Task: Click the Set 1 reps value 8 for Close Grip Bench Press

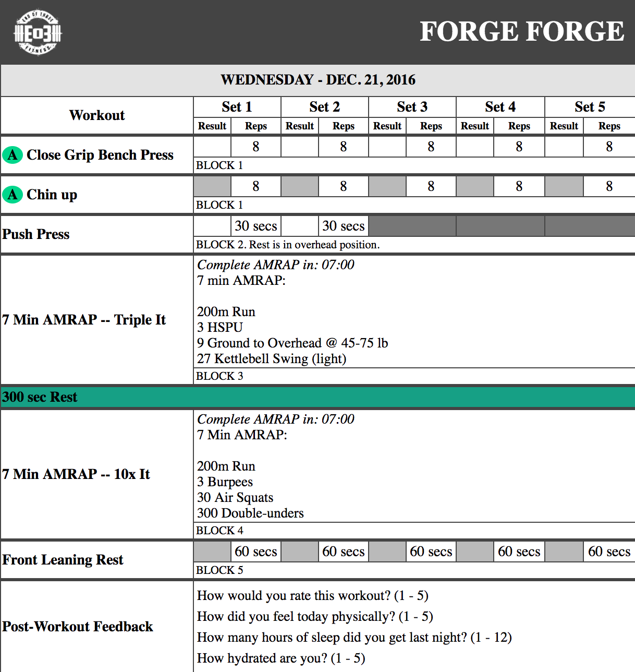Action: point(256,147)
